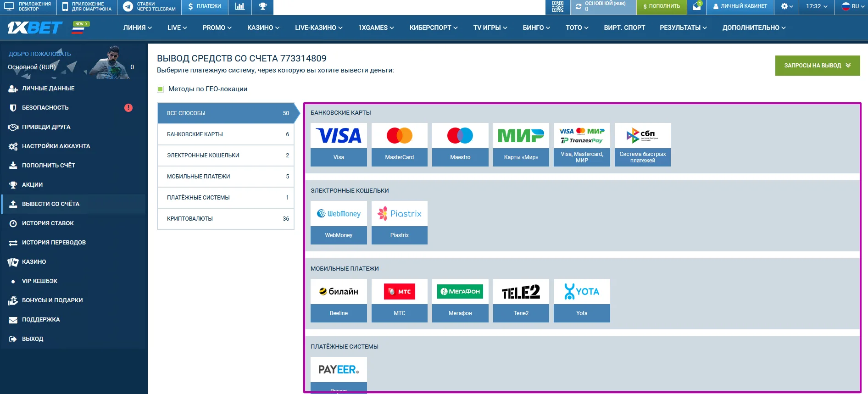The image size is (868, 394).
Task: Expand Запросы на вывод
Action: click(x=818, y=66)
